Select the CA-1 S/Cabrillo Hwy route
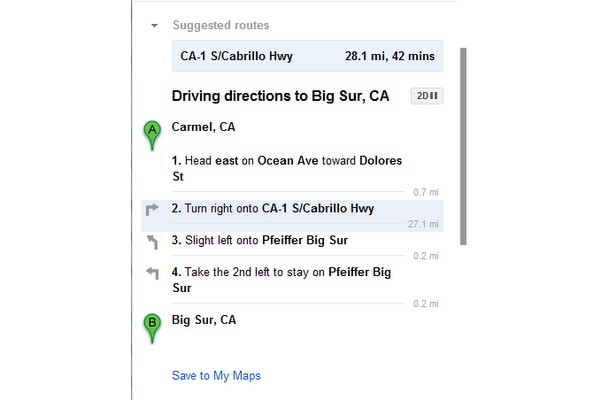600x400 pixels. click(x=307, y=56)
